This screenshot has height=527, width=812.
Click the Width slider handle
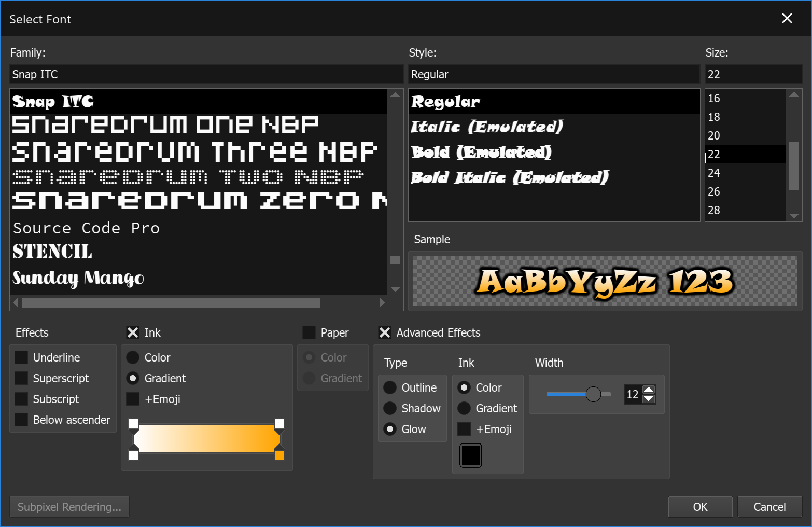(593, 394)
